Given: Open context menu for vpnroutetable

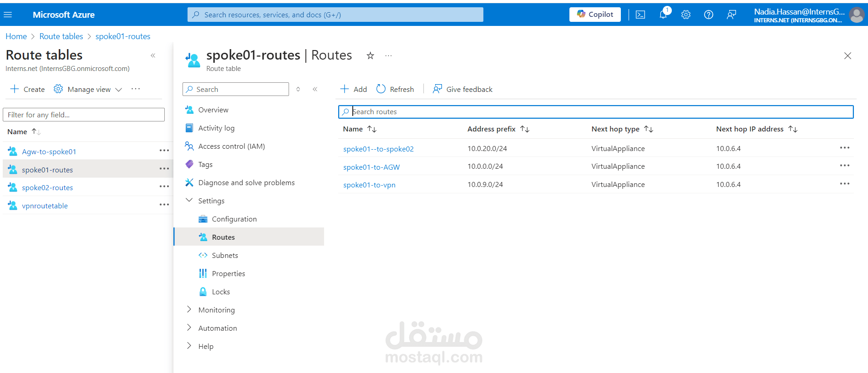Looking at the screenshot, I should click(x=164, y=205).
